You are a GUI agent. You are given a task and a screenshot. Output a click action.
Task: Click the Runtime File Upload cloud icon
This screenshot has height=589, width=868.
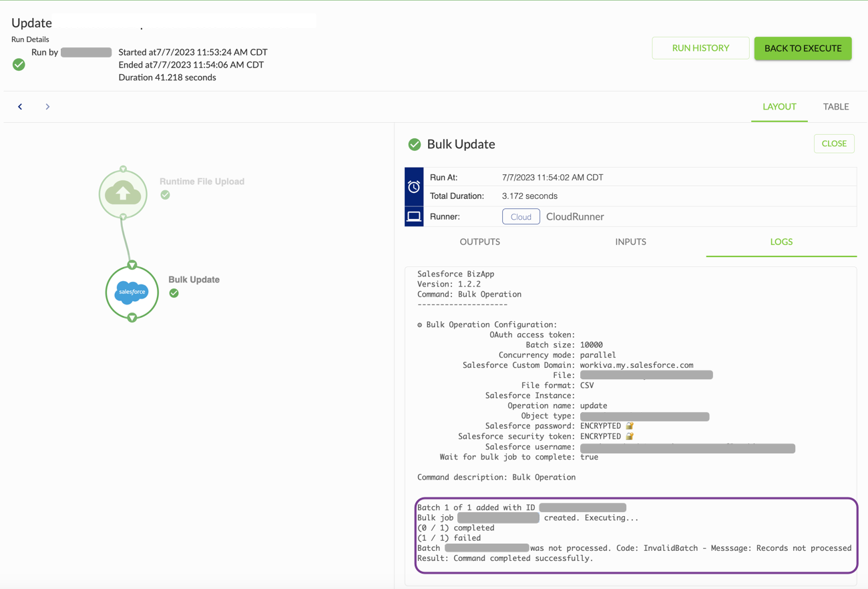click(x=123, y=194)
